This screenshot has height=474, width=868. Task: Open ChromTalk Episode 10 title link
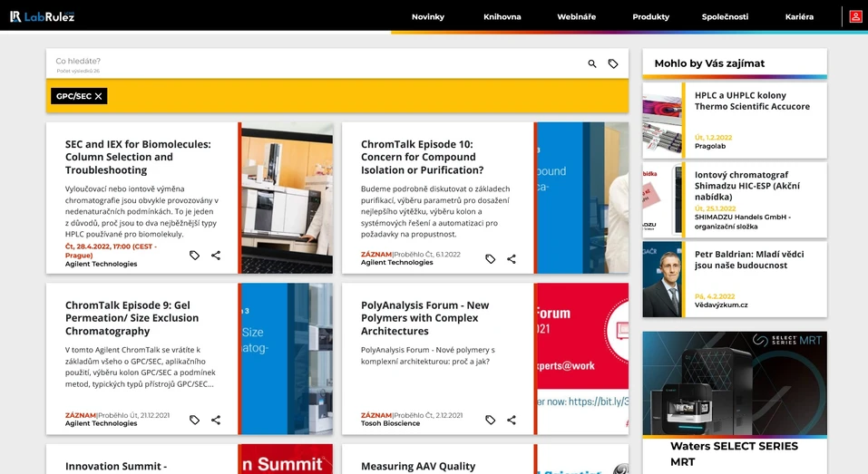click(423, 157)
